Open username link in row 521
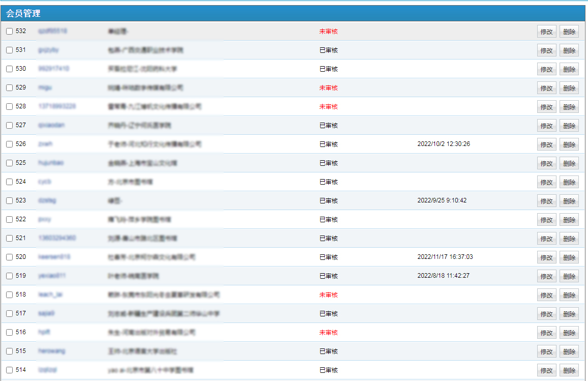This screenshot has width=588, height=381. tap(57, 238)
